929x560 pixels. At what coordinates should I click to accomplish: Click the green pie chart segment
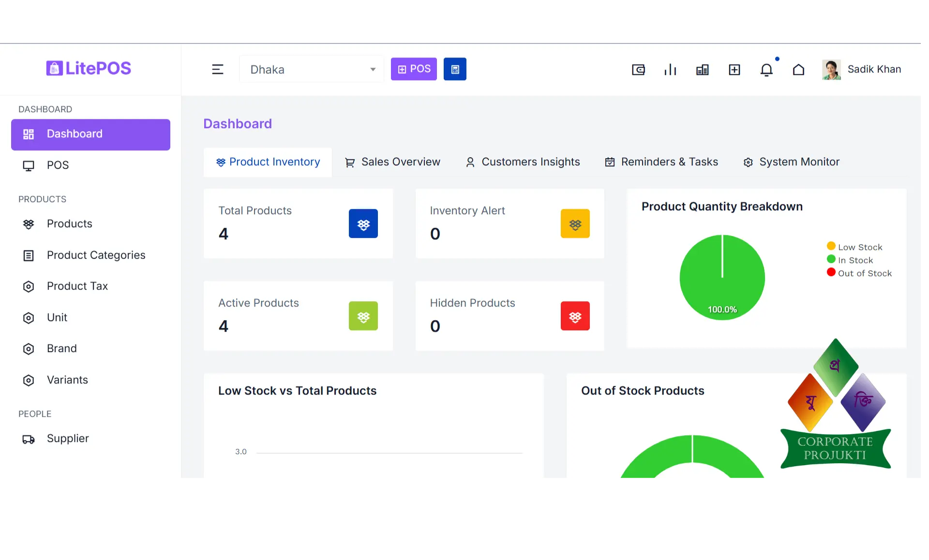pyautogui.click(x=722, y=277)
